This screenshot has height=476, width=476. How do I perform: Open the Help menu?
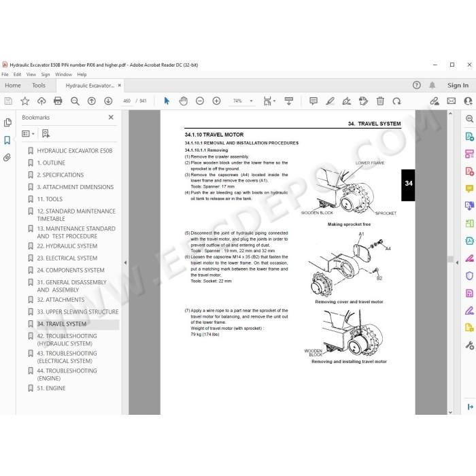(x=82, y=74)
